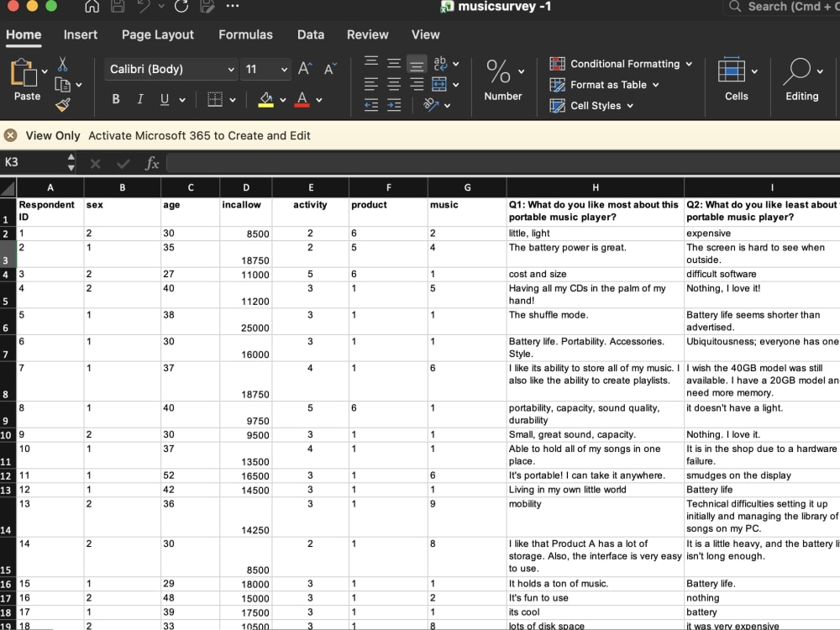Click the Copy icon
840x630 pixels.
click(x=63, y=85)
